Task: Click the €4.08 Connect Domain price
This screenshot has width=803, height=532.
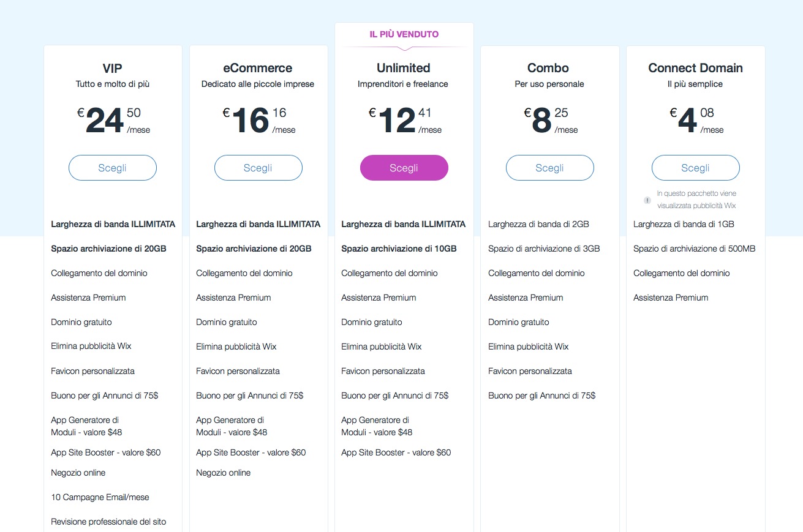Action: (695, 121)
